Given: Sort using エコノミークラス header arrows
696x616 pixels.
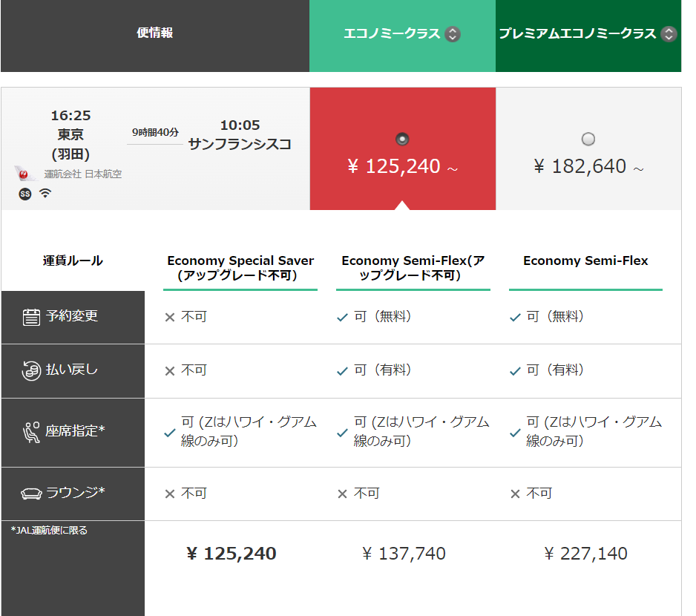Looking at the screenshot, I should click(x=453, y=34).
